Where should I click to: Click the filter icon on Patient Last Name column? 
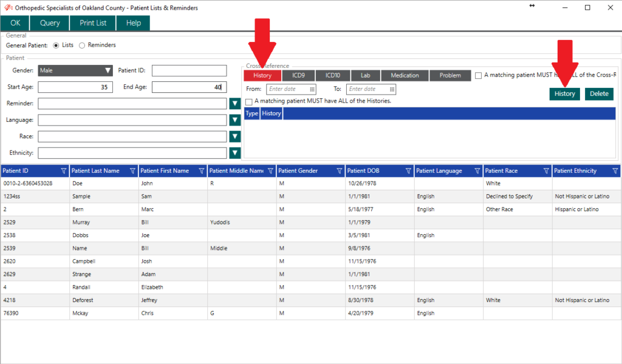tap(133, 170)
